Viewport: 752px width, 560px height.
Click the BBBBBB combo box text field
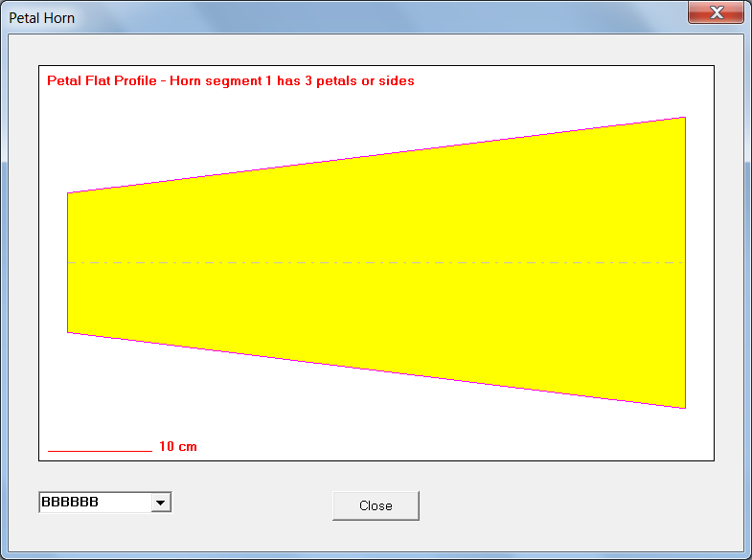[96, 502]
